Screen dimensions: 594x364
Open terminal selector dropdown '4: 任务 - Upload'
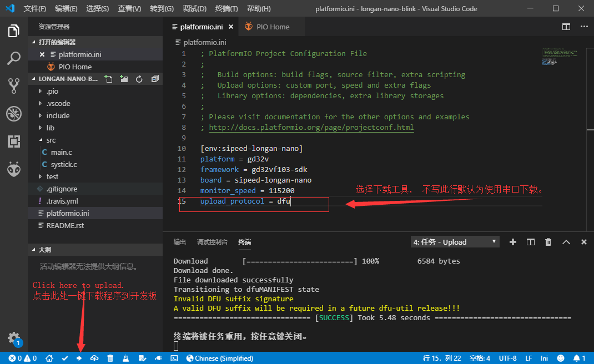pos(455,242)
